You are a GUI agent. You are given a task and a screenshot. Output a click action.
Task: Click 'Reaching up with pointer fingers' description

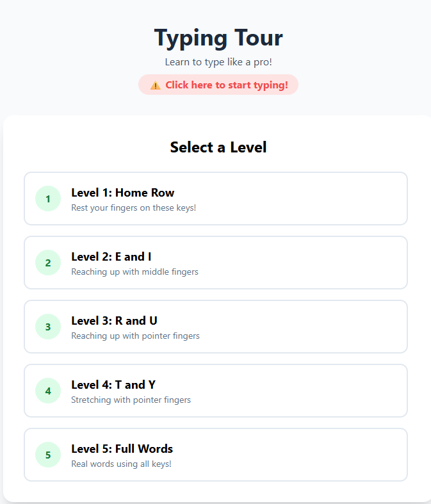pos(135,336)
